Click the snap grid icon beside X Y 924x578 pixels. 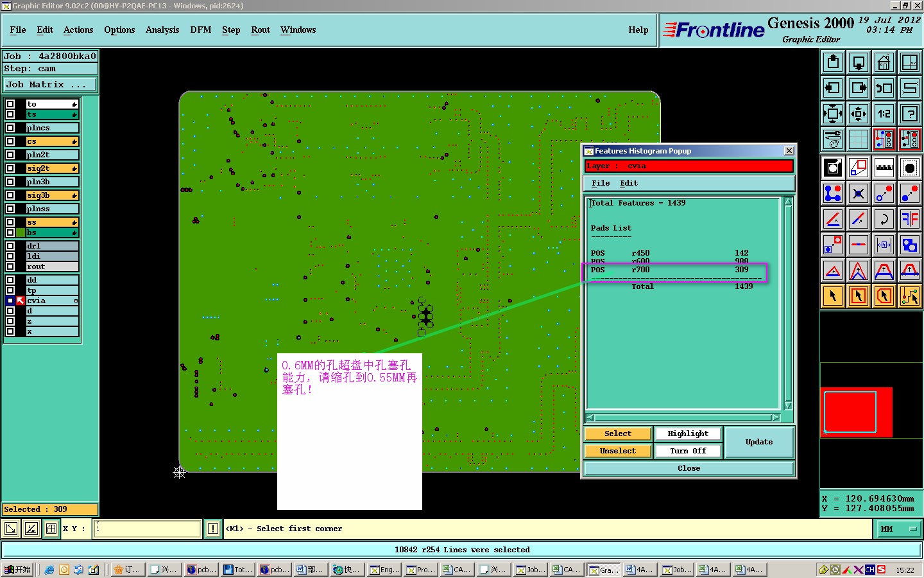coord(51,529)
